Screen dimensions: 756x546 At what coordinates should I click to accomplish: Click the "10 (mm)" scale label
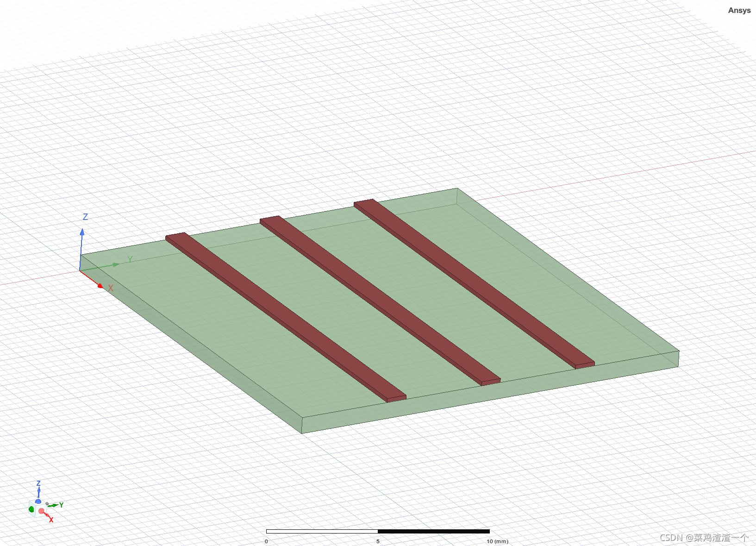[497, 541]
